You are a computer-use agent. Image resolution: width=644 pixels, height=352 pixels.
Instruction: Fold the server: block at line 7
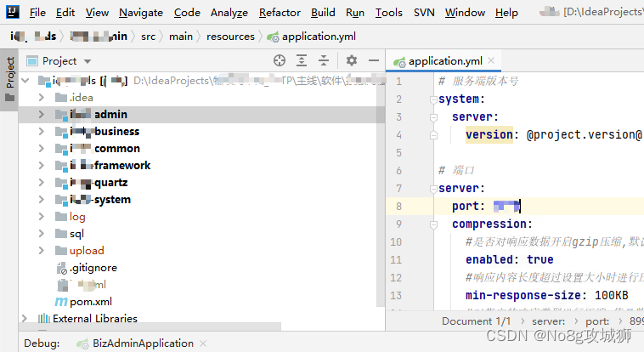click(x=433, y=189)
